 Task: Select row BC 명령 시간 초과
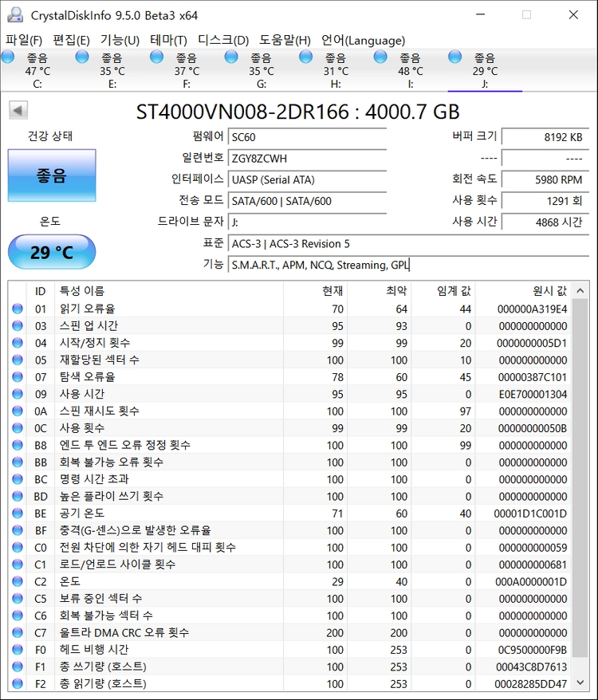click(x=290, y=479)
